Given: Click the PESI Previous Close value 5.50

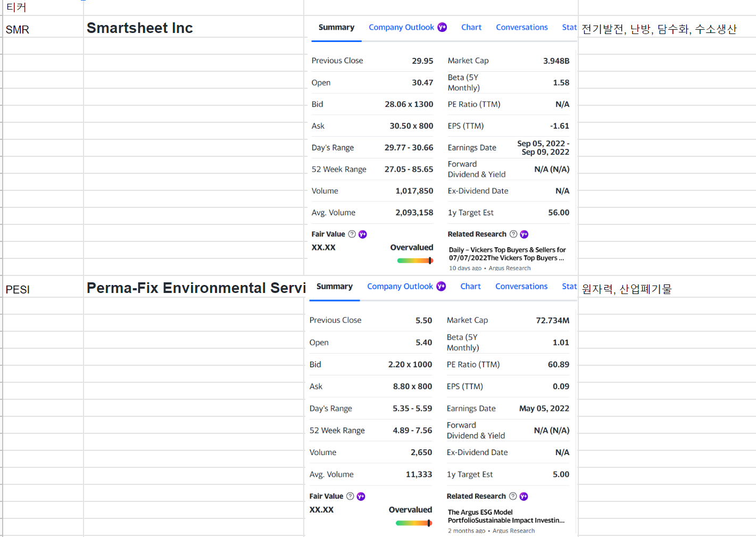Looking at the screenshot, I should [423, 320].
